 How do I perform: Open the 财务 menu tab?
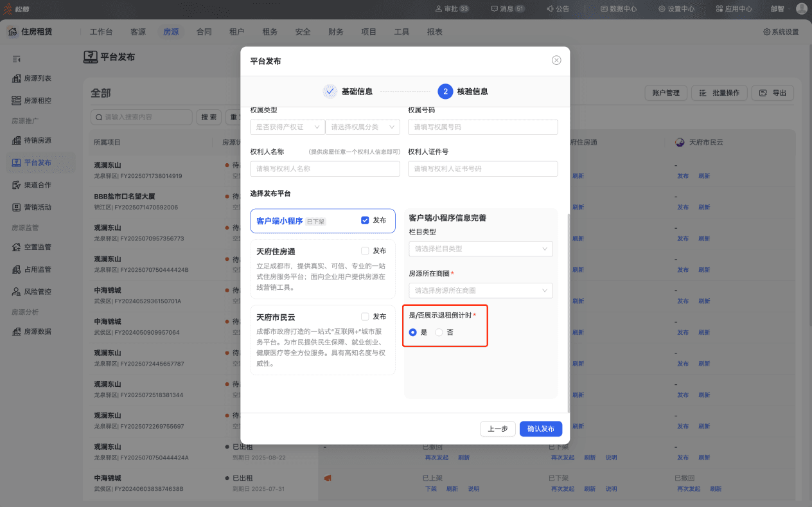pyautogui.click(x=335, y=32)
